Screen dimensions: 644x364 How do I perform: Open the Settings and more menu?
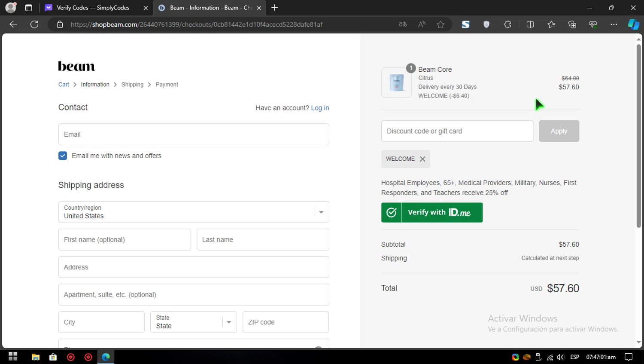point(614,24)
